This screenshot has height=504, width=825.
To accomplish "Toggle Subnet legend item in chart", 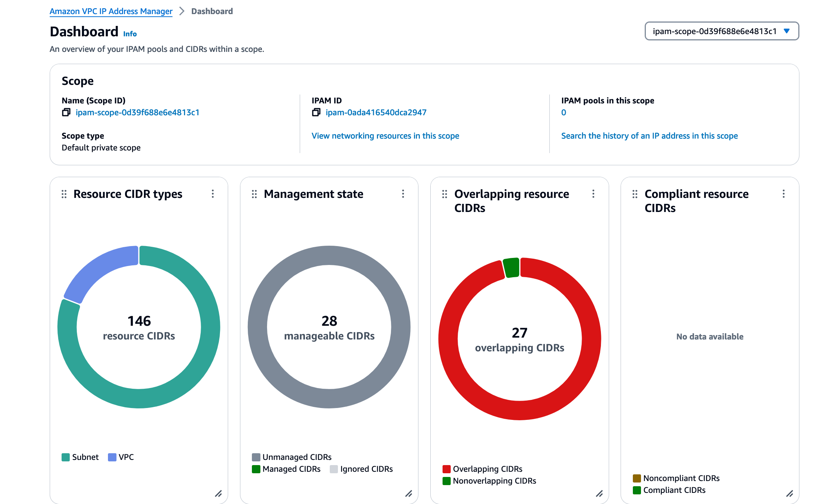I will pos(80,457).
